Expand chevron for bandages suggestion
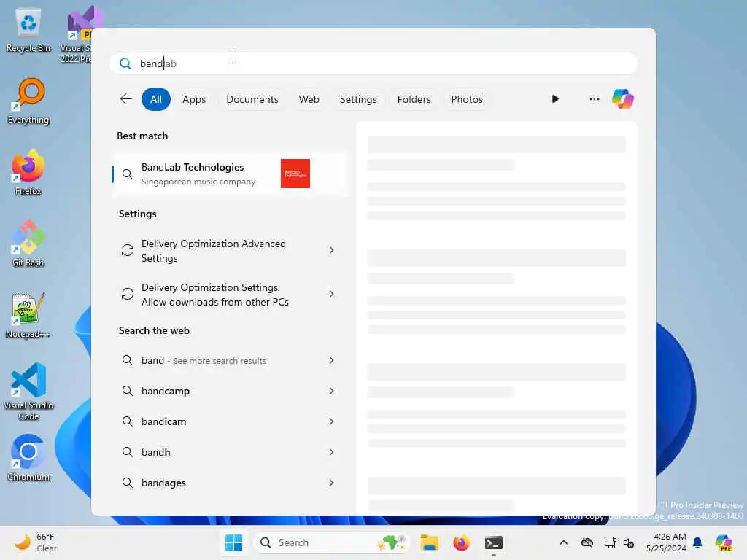747x560 pixels. 332,483
